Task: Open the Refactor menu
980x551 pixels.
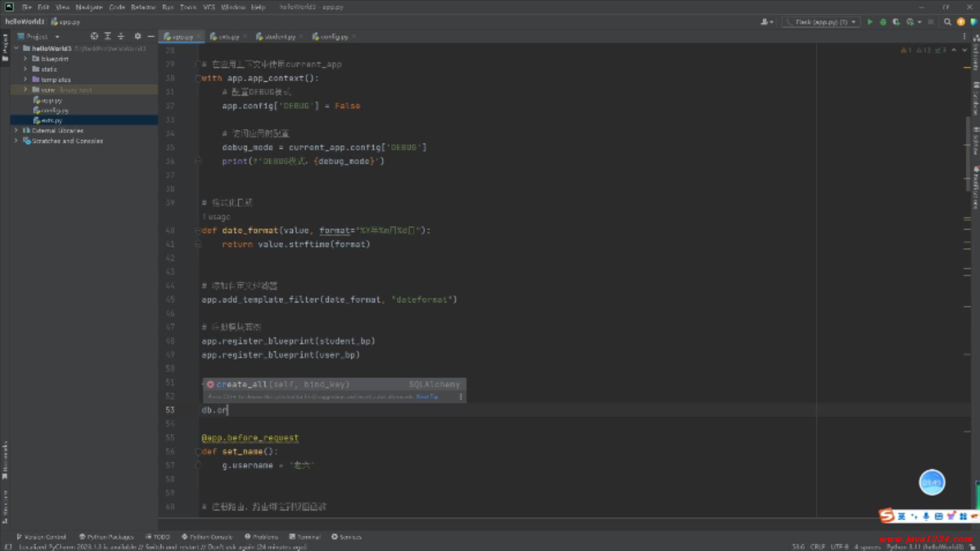Action: 143,7
